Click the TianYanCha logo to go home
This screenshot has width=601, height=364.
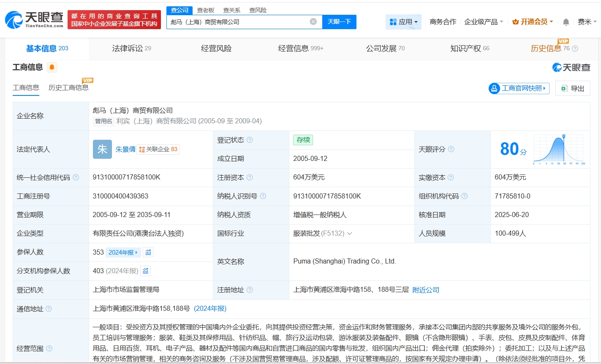pyautogui.click(x=34, y=20)
